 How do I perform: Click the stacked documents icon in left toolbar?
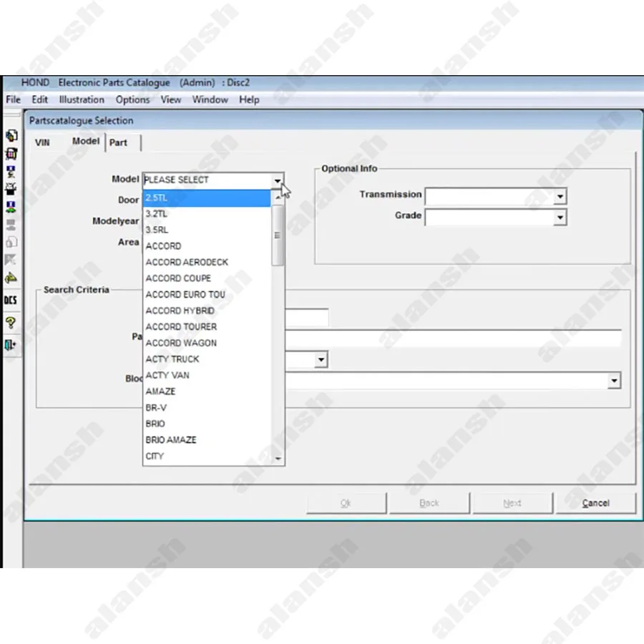(x=11, y=135)
